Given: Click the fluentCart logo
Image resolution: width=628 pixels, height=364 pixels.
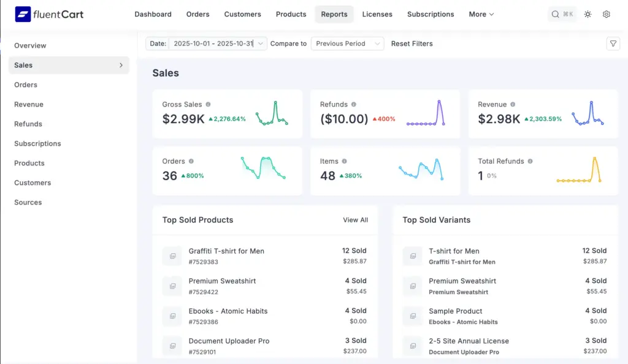Looking at the screenshot, I should tap(48, 13).
